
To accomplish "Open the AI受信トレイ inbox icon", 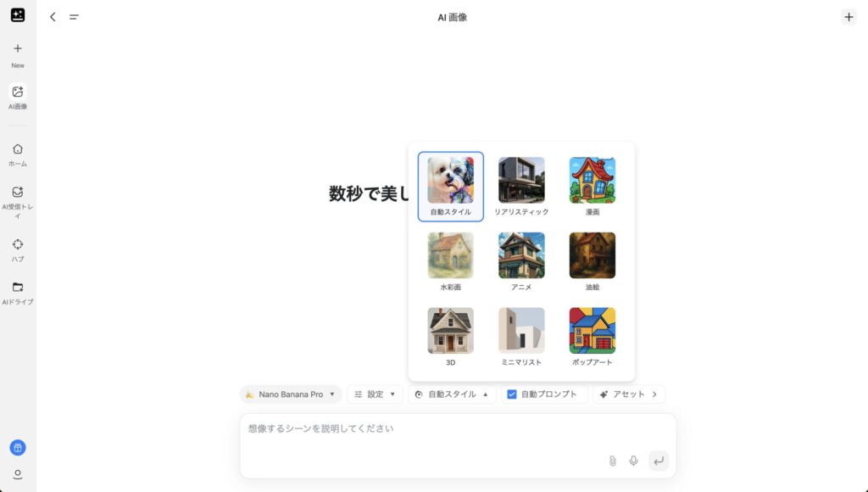I will pyautogui.click(x=18, y=192).
